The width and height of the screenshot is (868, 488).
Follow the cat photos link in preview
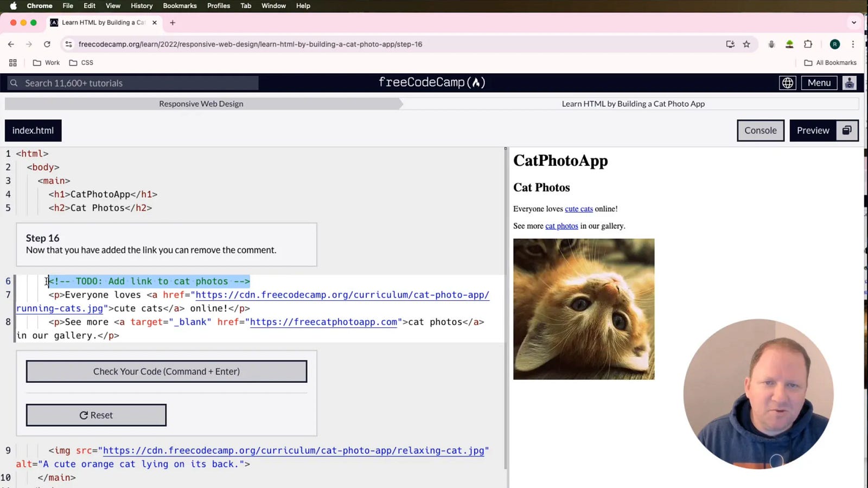point(561,226)
